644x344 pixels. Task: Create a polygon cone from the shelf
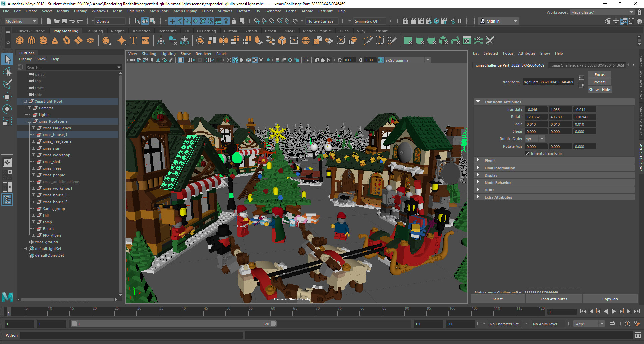click(x=55, y=41)
